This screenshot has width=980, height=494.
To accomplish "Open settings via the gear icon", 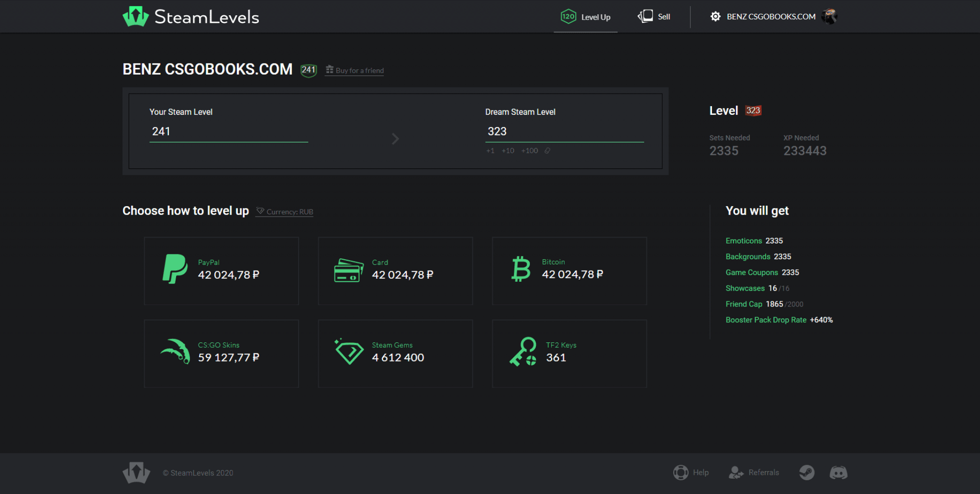I will pos(715,17).
